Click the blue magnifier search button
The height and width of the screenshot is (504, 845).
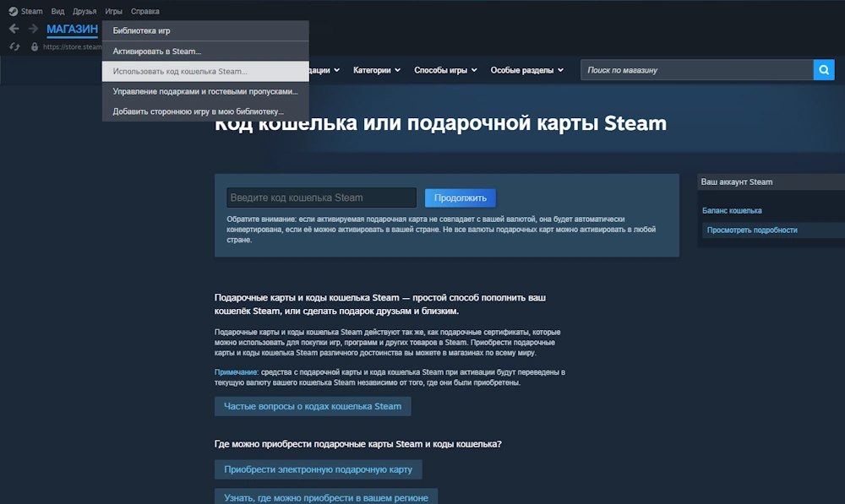tap(823, 70)
